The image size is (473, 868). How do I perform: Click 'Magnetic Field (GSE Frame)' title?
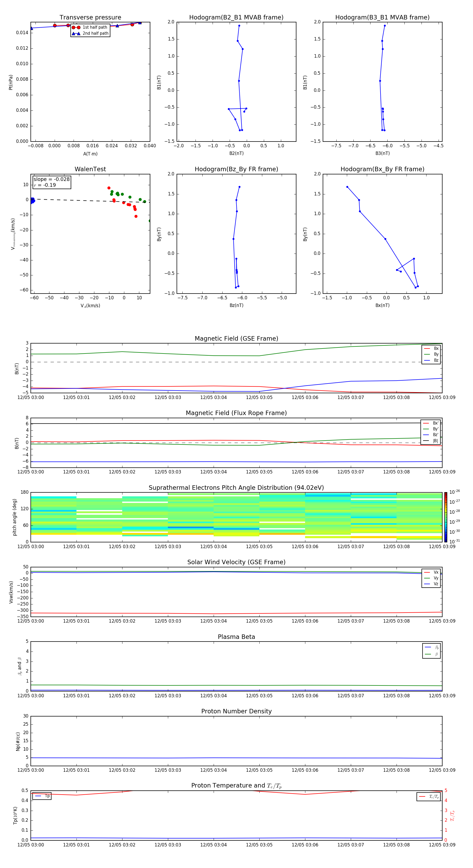coord(236,339)
